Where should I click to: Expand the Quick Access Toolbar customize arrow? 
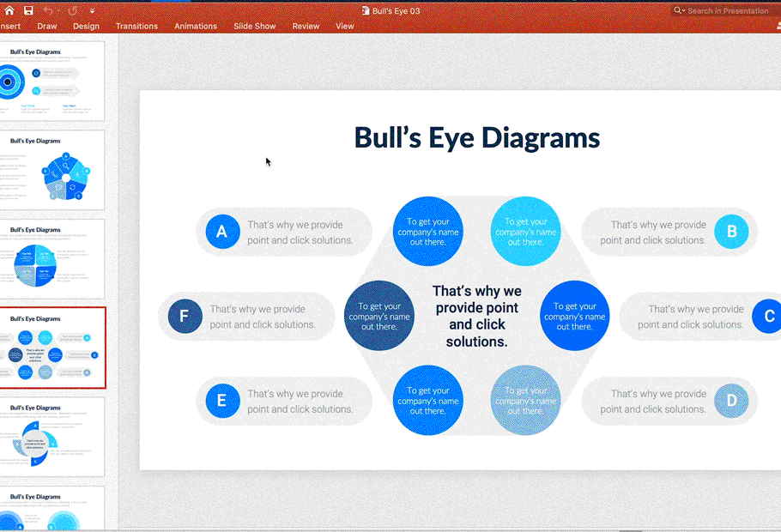[x=92, y=10]
